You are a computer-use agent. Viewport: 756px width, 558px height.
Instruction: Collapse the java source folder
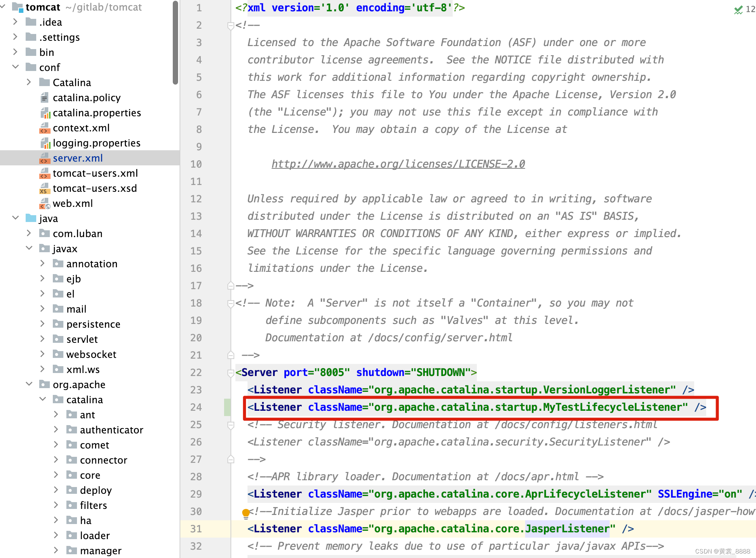point(15,218)
